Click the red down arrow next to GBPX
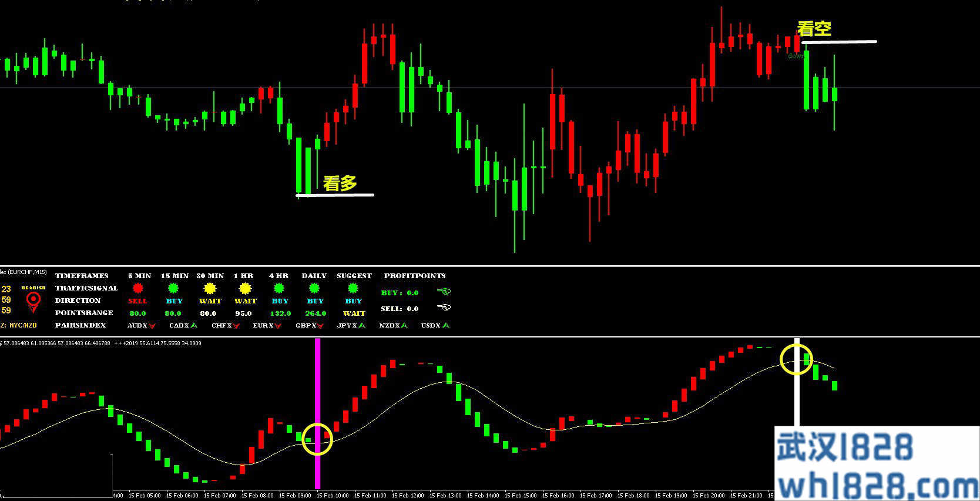This screenshot has height=501, width=980. point(321,326)
